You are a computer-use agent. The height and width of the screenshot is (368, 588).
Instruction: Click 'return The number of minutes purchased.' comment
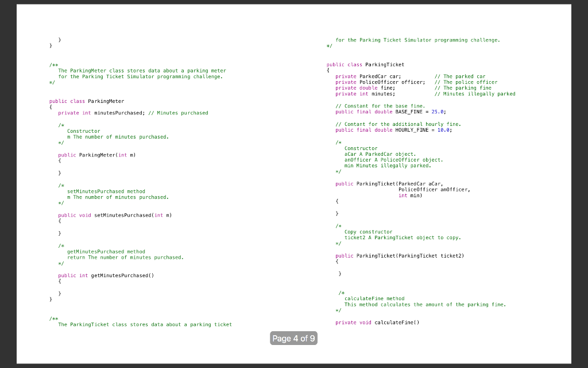click(x=125, y=257)
